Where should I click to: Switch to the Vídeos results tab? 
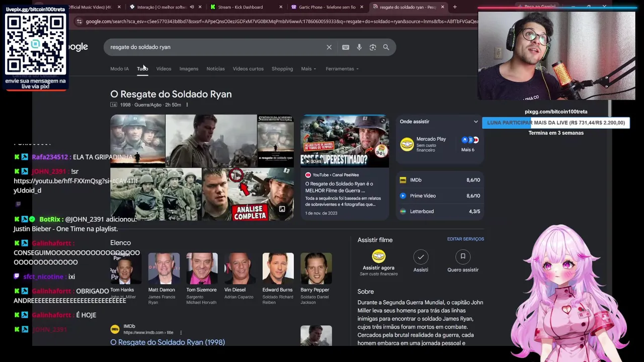[164, 69]
